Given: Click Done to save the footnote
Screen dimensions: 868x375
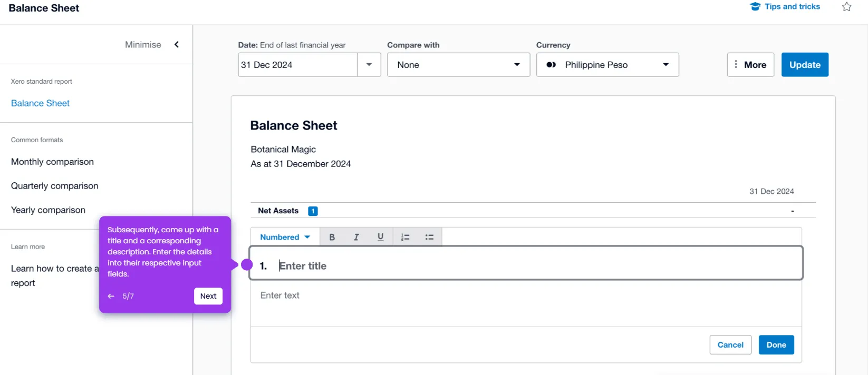Looking at the screenshot, I should tap(776, 345).
